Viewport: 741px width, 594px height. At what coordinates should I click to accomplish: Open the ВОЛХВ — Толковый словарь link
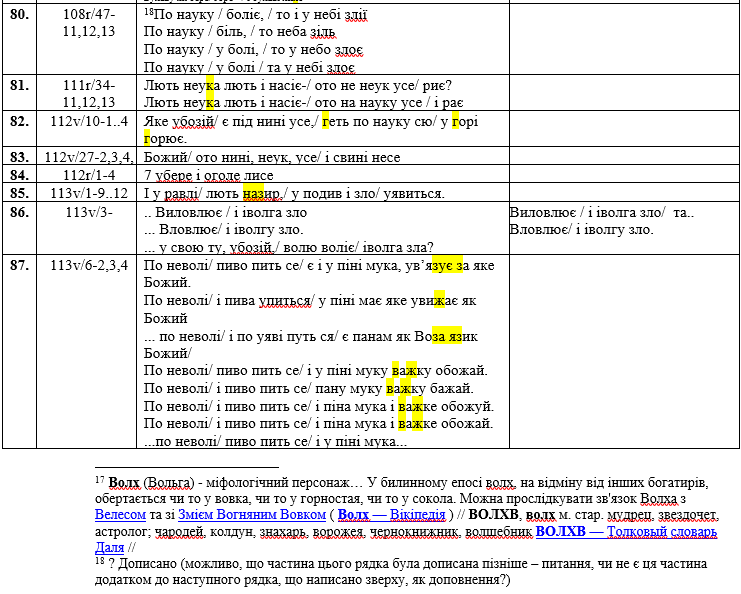click(626, 531)
